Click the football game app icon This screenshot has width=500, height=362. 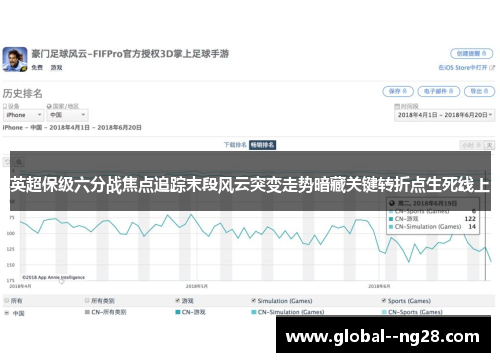(x=15, y=59)
